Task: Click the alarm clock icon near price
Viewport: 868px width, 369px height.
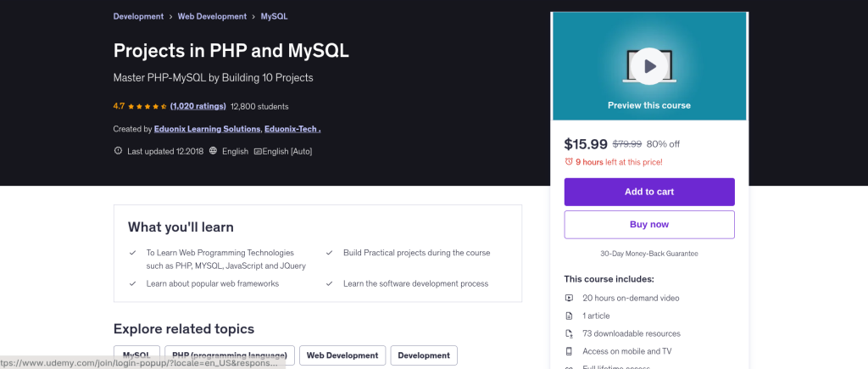Action: 569,162
